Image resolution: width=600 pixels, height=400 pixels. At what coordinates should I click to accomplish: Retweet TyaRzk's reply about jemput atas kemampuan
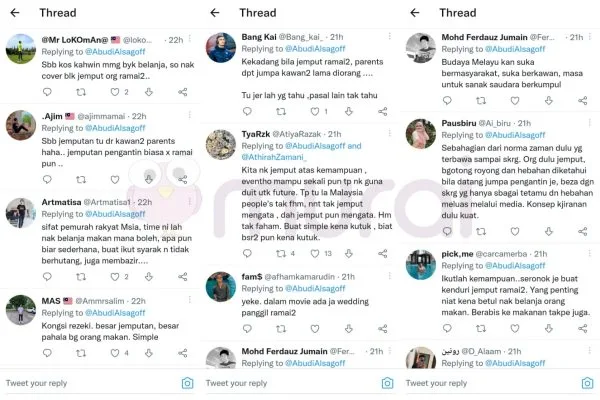[281, 253]
